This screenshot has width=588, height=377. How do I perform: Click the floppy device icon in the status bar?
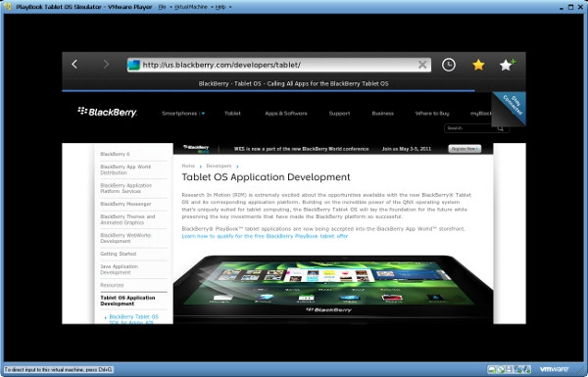point(510,369)
